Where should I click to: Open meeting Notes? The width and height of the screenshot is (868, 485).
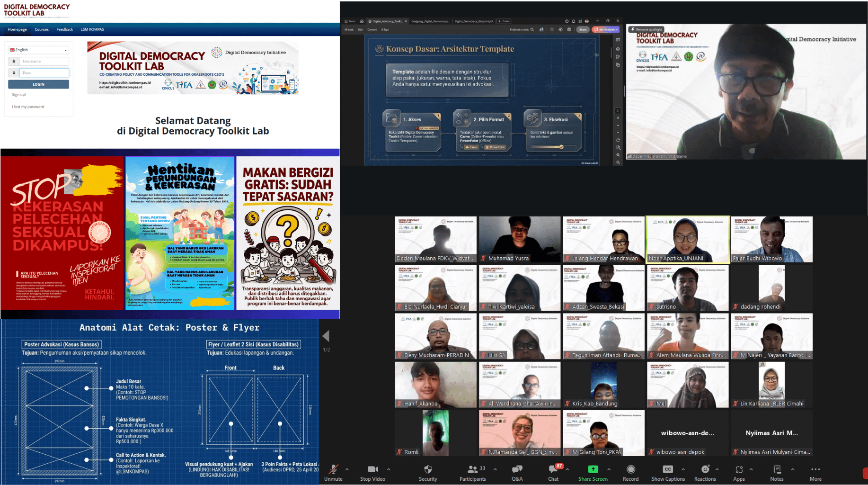click(777, 469)
